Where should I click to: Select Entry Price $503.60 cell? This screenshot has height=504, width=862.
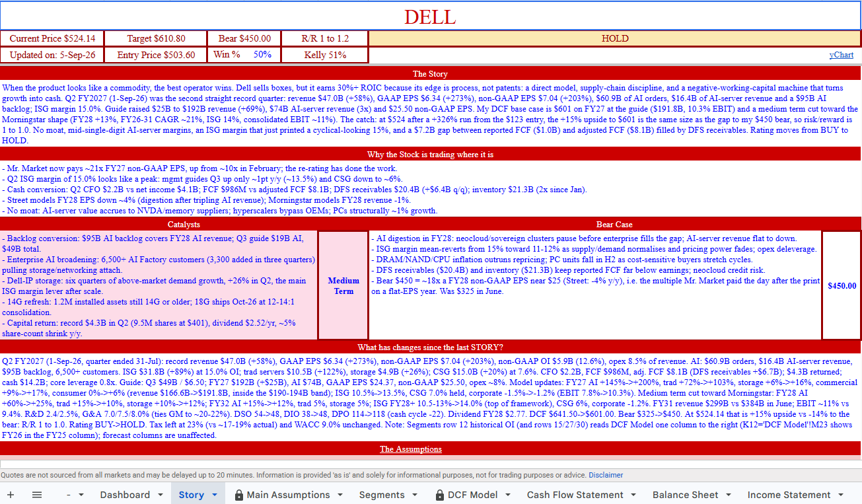[156, 55]
